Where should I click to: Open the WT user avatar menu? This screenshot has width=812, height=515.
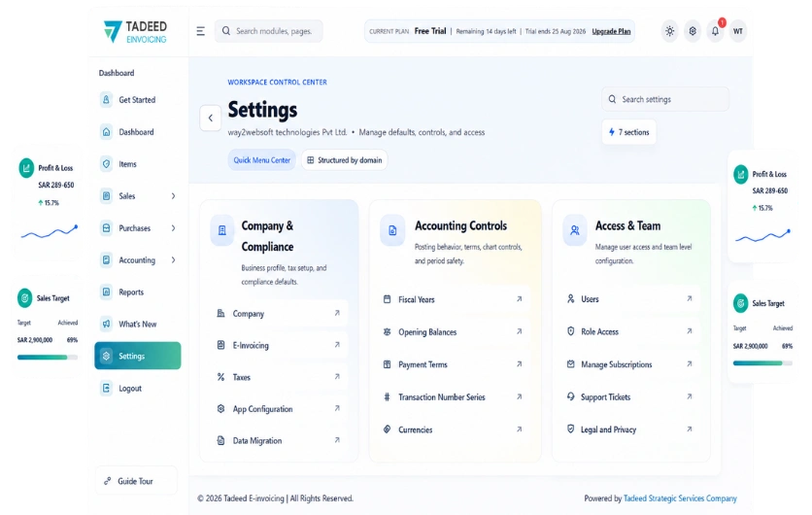(738, 31)
